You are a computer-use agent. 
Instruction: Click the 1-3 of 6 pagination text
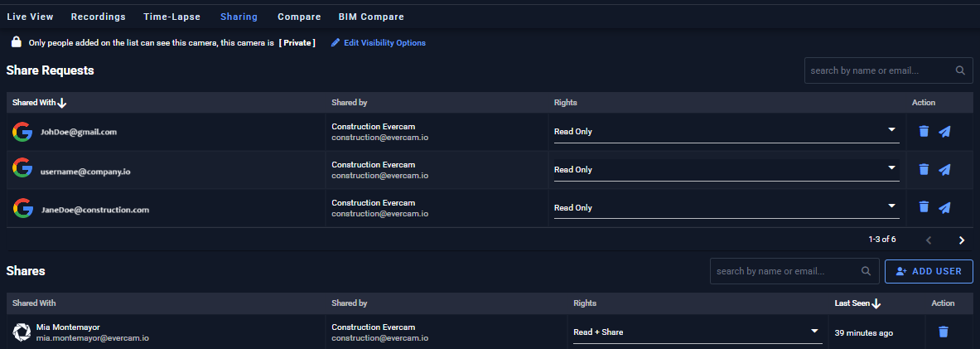pyautogui.click(x=882, y=240)
